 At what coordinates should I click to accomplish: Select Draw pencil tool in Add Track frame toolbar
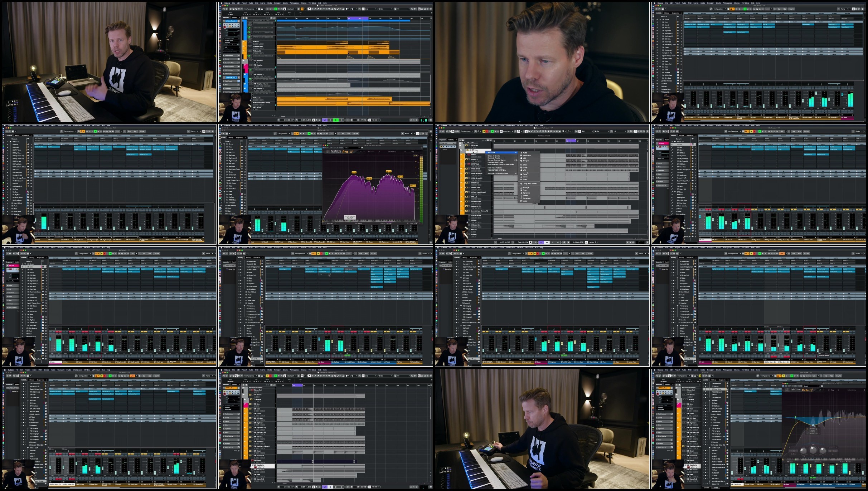[532, 131]
